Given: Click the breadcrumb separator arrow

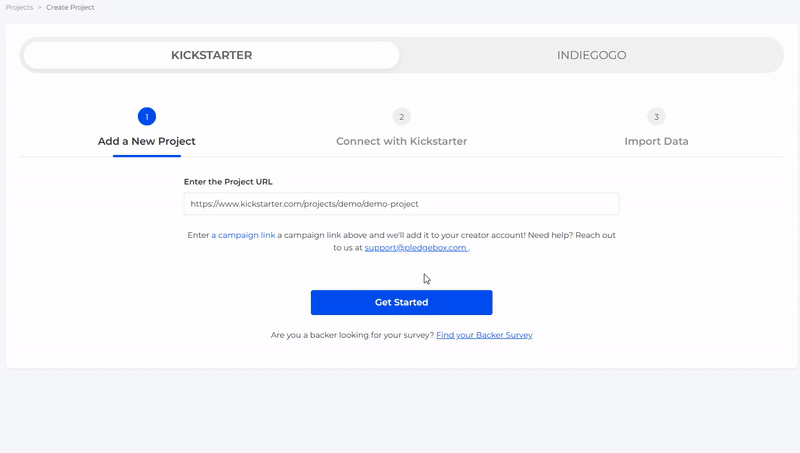Looking at the screenshot, I should (40, 7).
